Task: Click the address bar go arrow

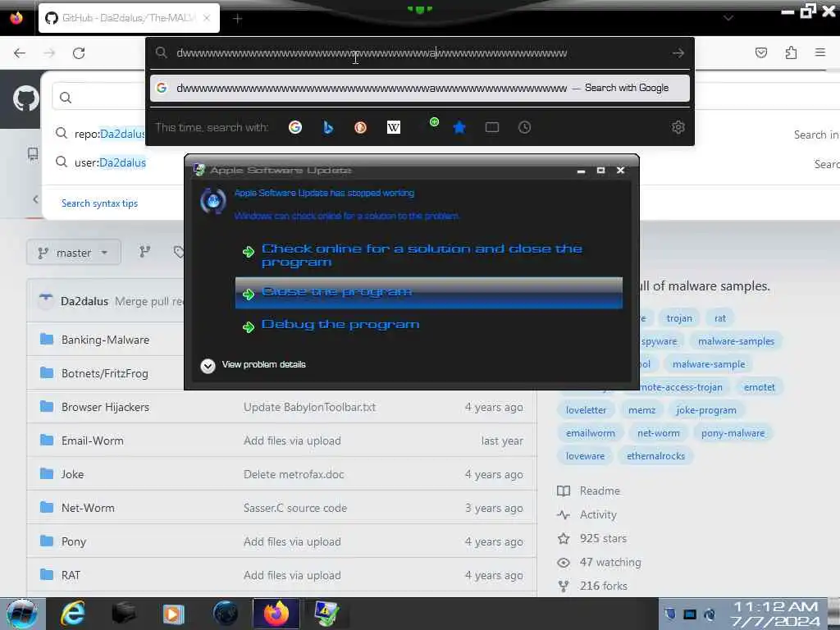Action: coord(678,53)
